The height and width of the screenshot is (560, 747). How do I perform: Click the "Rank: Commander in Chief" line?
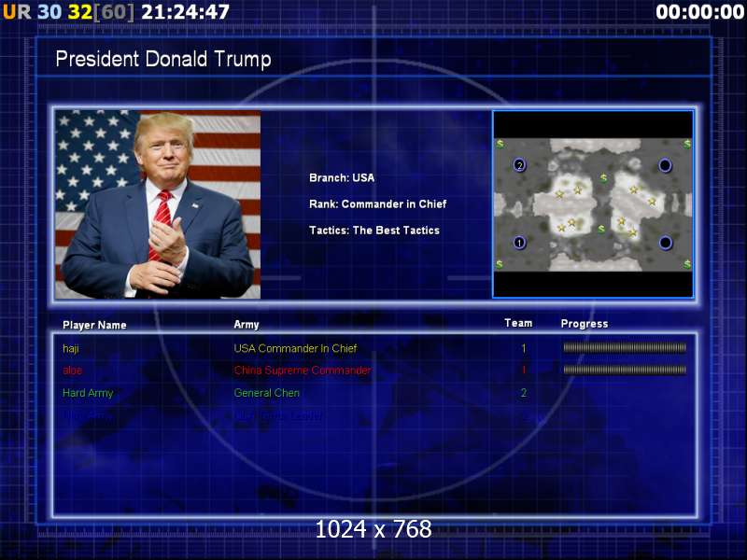(x=378, y=204)
